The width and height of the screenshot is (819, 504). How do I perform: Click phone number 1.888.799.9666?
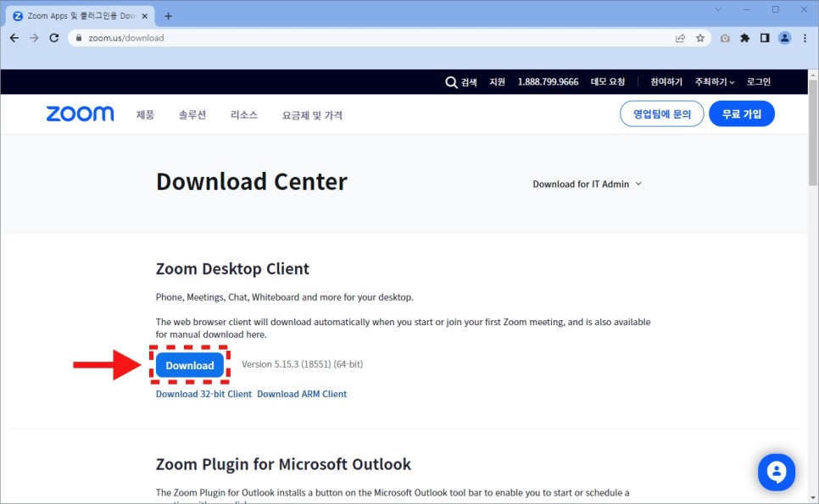pos(548,82)
